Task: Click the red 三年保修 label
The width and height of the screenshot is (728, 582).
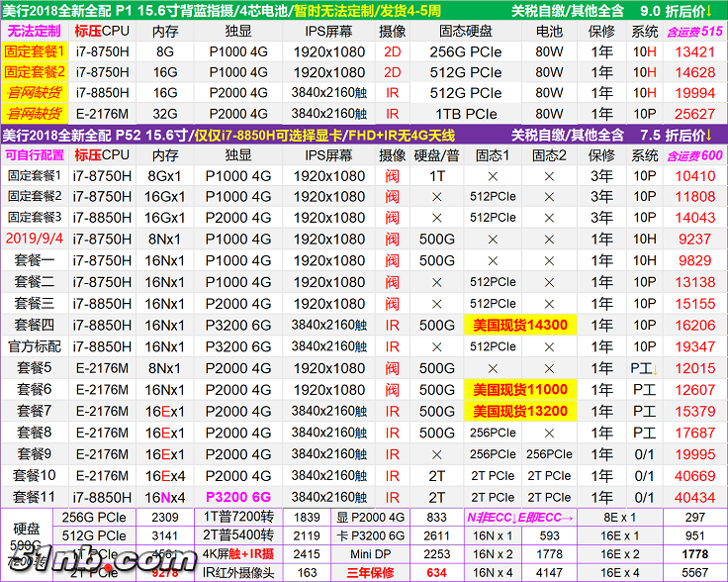Action: pyautogui.click(x=367, y=571)
